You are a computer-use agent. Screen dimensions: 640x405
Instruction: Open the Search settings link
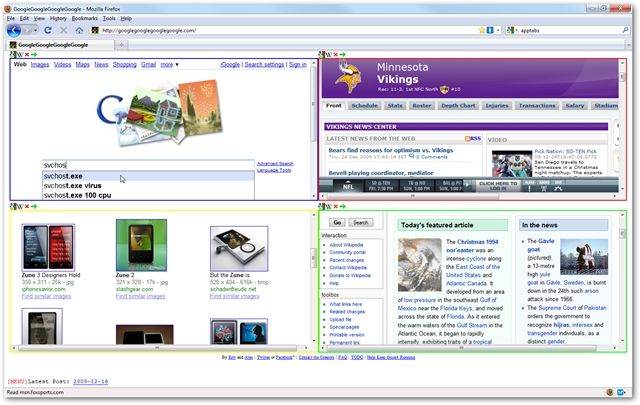tap(264, 65)
